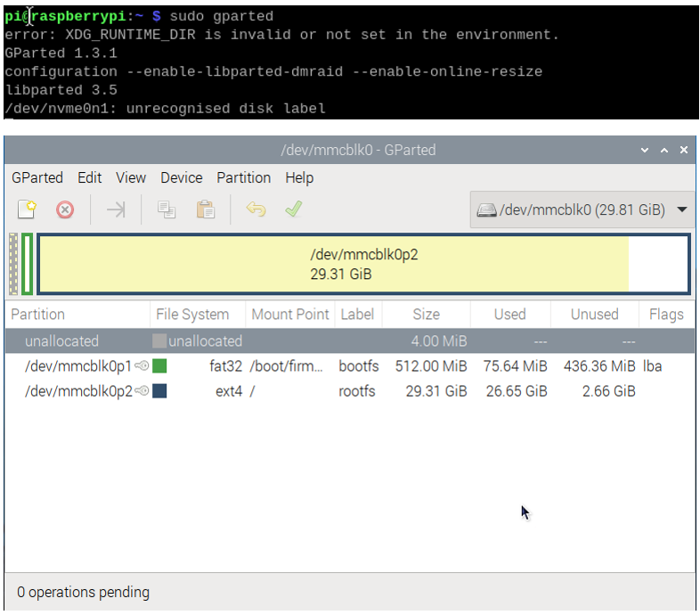Click the green Apply checkmark icon
The image size is (700, 615).
click(x=293, y=209)
